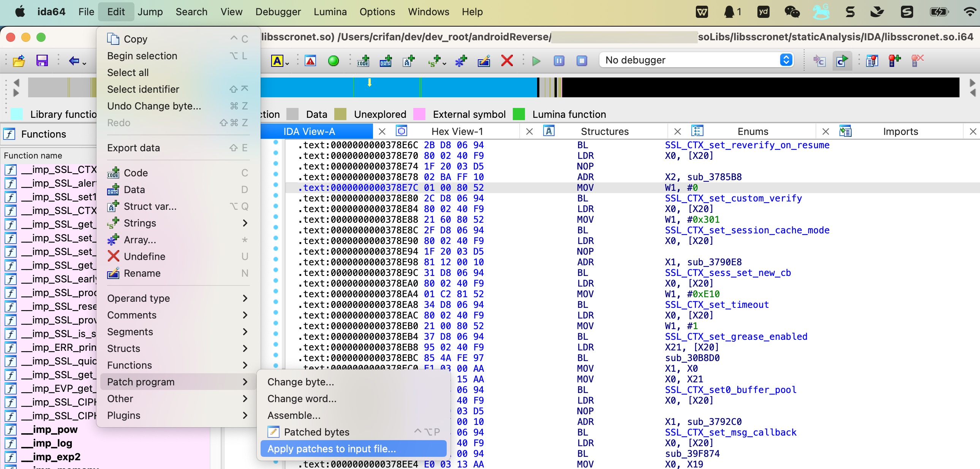The width and height of the screenshot is (980, 469).
Task: Open dropdown arrow beside yellow A icon
Action: pyautogui.click(x=287, y=63)
